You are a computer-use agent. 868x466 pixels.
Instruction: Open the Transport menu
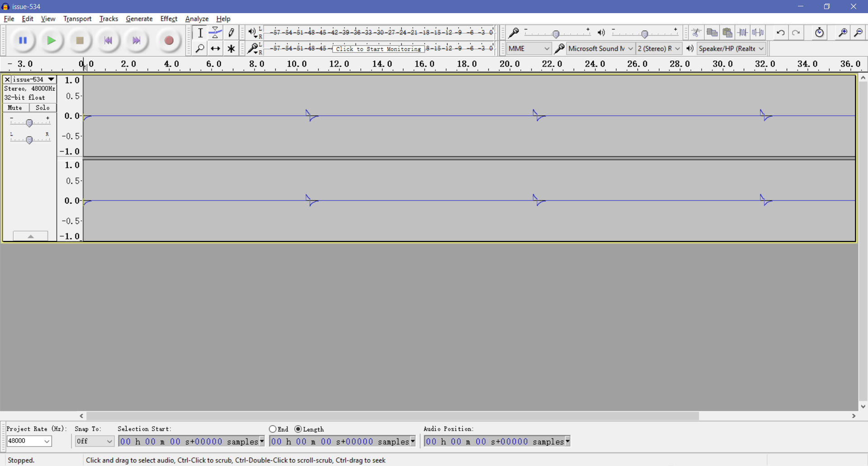[x=77, y=19]
